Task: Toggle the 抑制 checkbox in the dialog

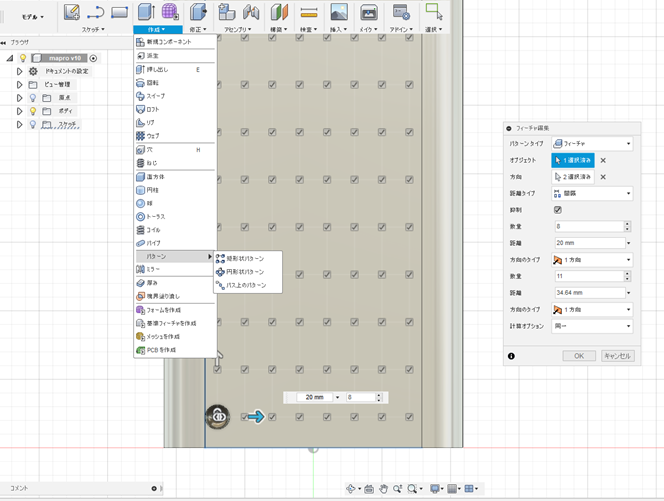Action: coord(558,210)
